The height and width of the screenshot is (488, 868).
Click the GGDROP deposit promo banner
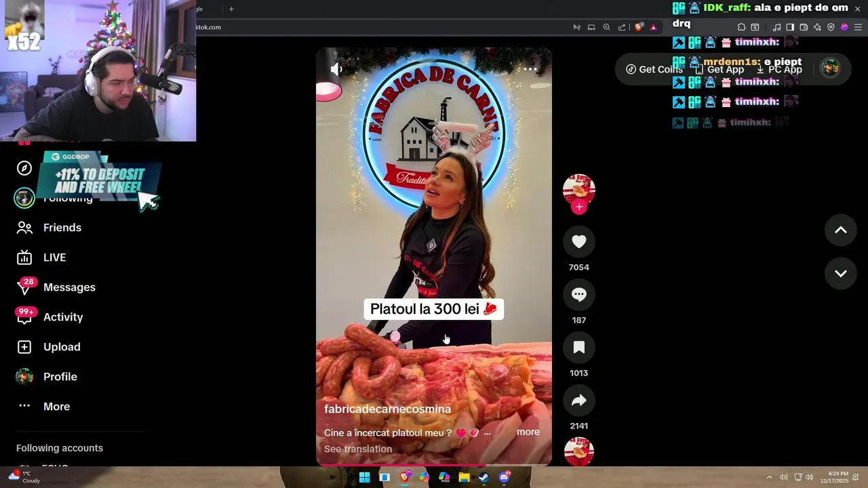(100, 178)
